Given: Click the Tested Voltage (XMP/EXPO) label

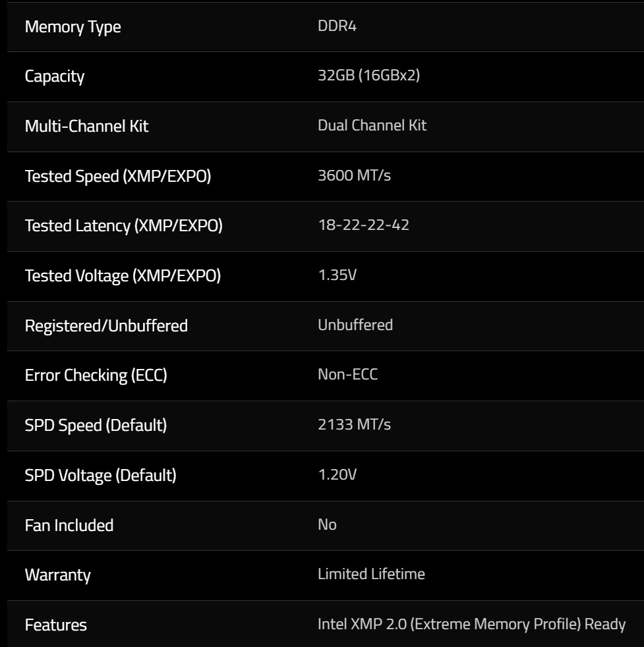Looking at the screenshot, I should 123,276.
